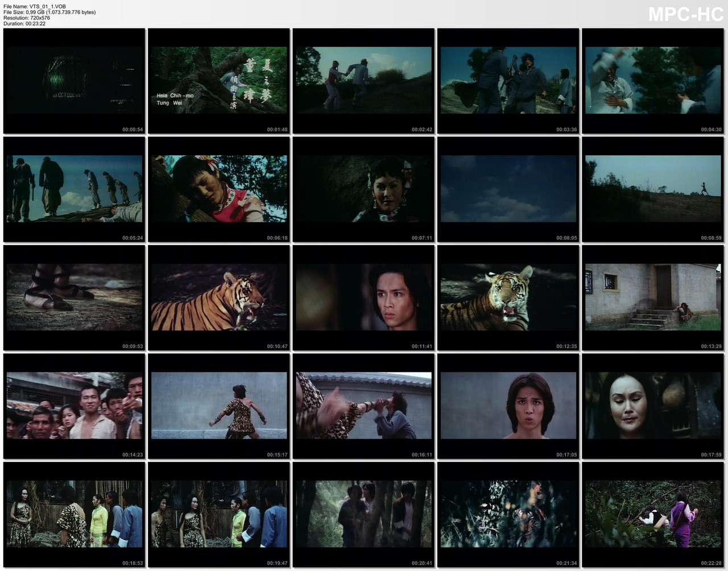Click the hillside fight thumbnail at 00:02:42

pyautogui.click(x=363, y=81)
